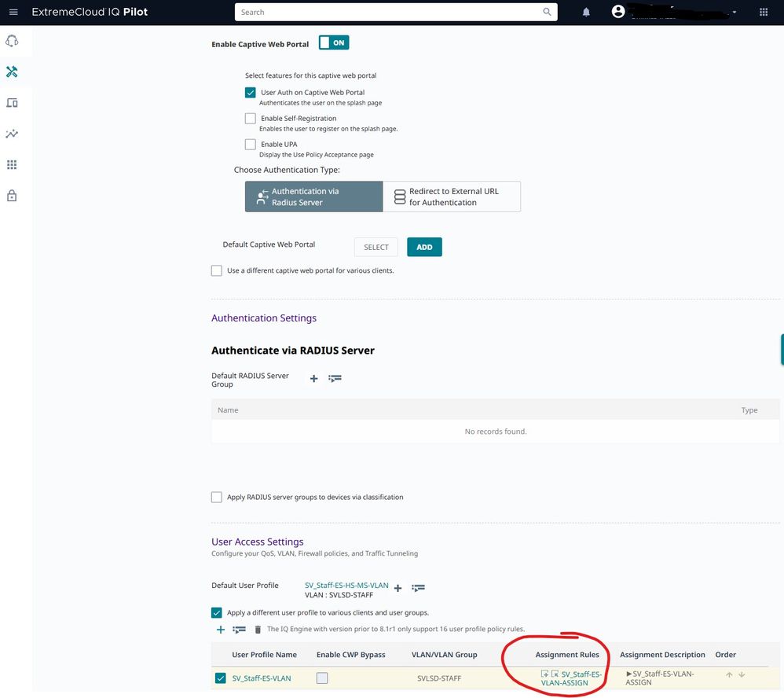Expand the SV_Staff-ES-VLAN-ASSIGN assignment description

coord(629,674)
